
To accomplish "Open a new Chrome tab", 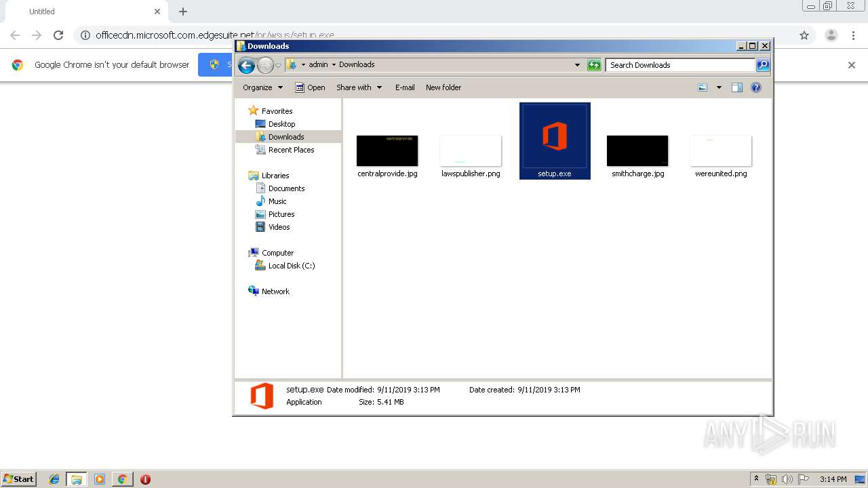I will (183, 12).
